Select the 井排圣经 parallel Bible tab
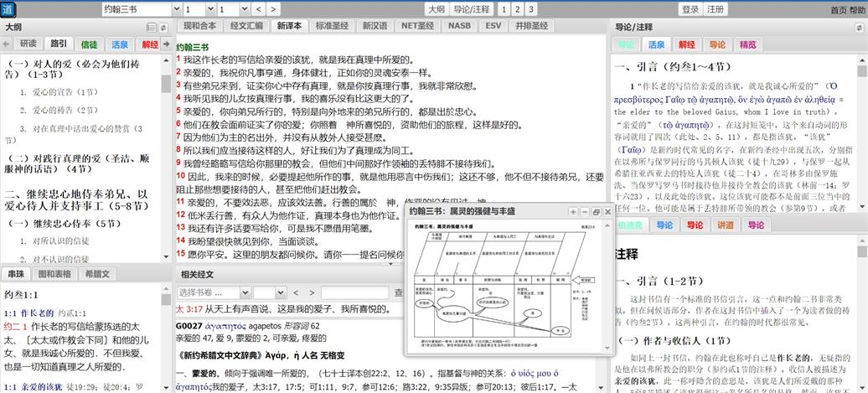 (x=531, y=26)
